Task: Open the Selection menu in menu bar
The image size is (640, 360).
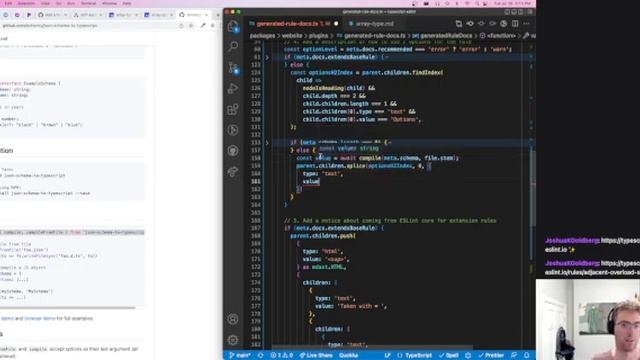Action: [26, 3]
